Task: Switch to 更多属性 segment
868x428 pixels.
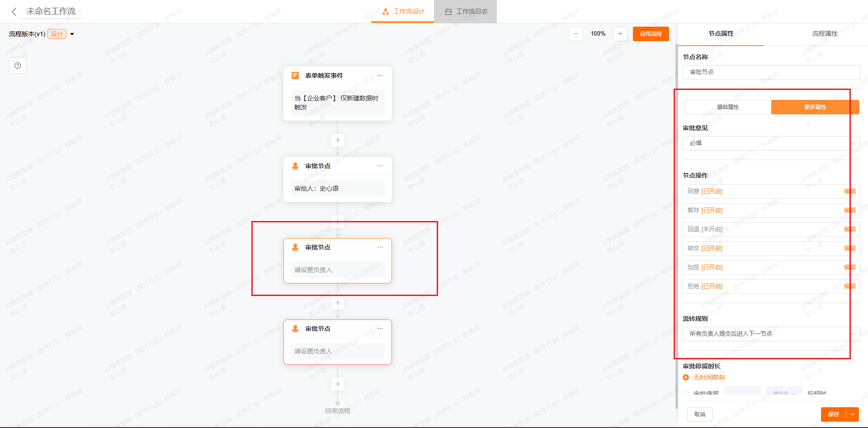Action: tap(815, 107)
